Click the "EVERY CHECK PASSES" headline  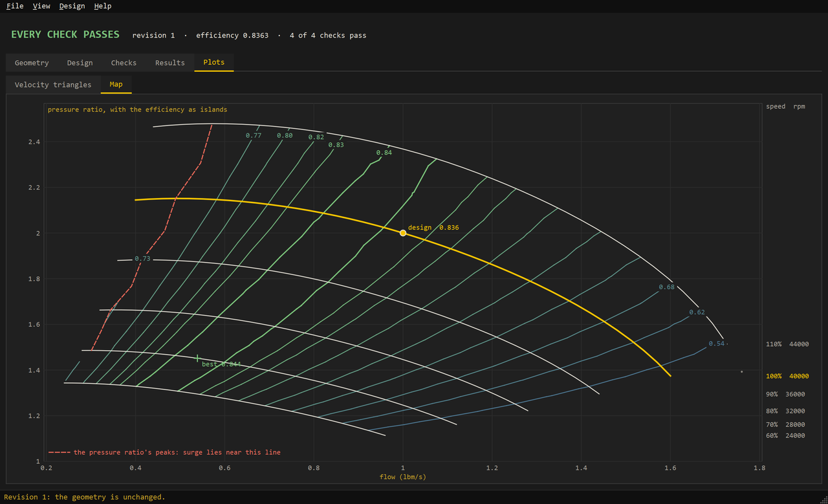click(x=65, y=35)
